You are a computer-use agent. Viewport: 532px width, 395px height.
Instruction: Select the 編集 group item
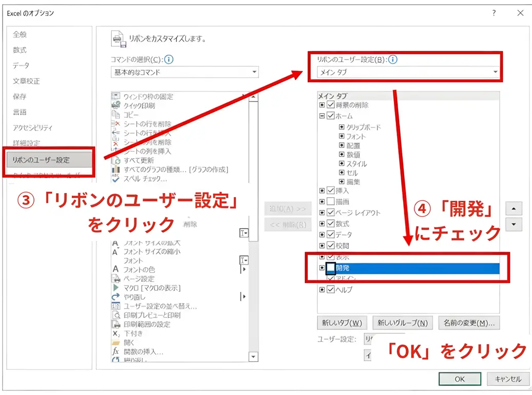pos(353,182)
